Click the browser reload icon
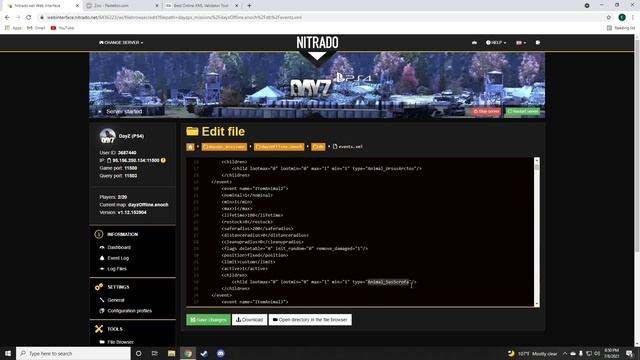 [x=29, y=18]
